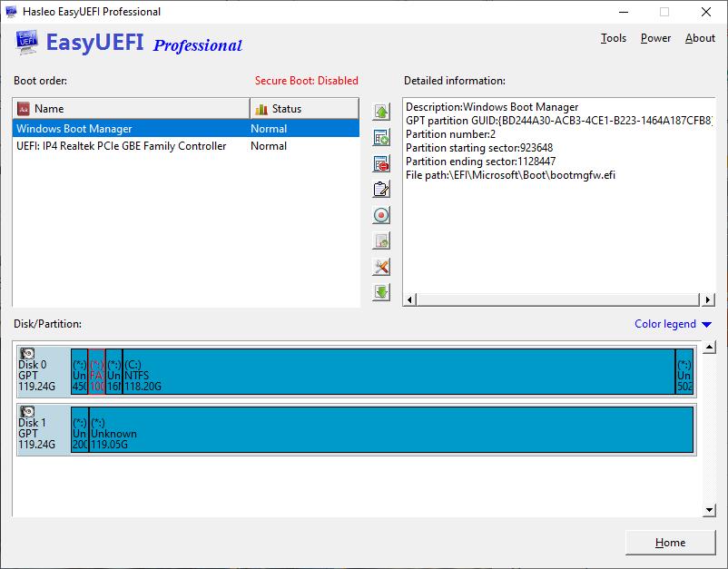Open the Power menu
Screen dimensions: 728x569
[x=655, y=38]
